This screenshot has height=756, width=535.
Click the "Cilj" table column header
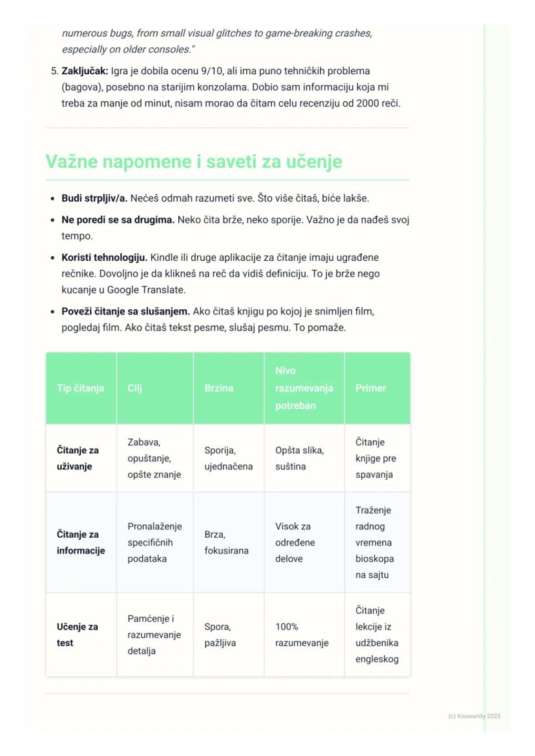coord(135,388)
